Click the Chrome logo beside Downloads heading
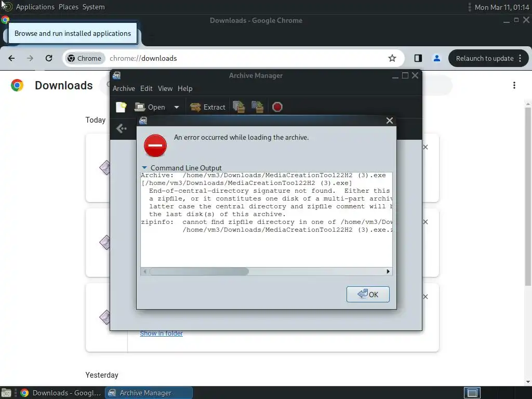The height and width of the screenshot is (399, 532). (x=17, y=85)
